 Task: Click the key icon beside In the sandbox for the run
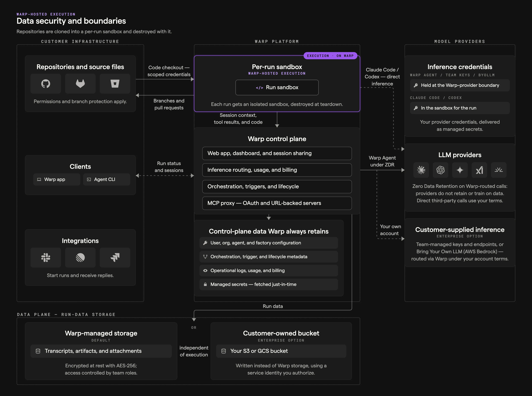416,108
